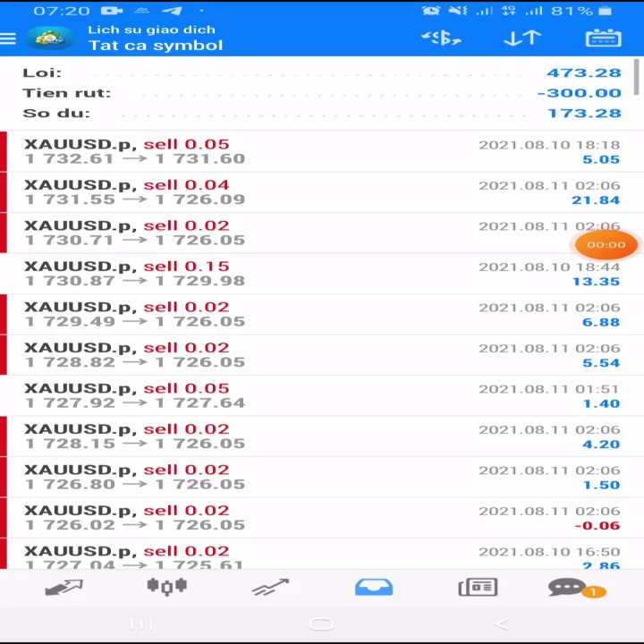Select the trade with -0.06 loss
This screenshot has width=644, height=644.
322,518
